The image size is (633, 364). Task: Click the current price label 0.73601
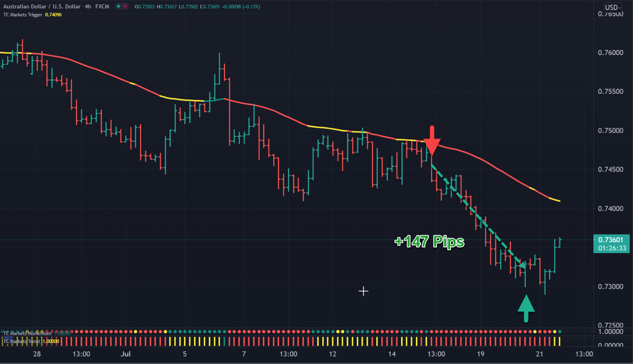coord(611,240)
